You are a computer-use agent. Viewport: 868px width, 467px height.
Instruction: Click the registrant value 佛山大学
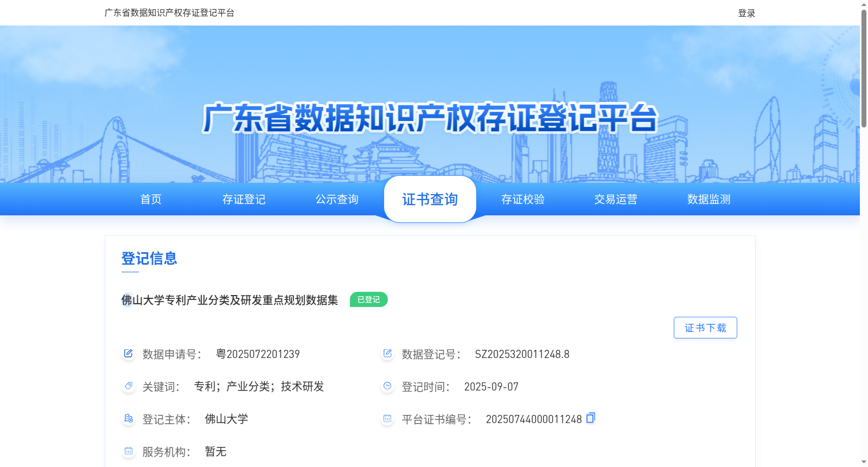226,419
